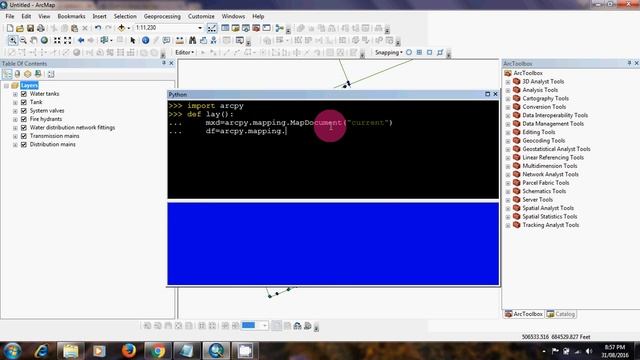List By Visibility in Table Of Contents
640x360 pixels.
(27, 74)
